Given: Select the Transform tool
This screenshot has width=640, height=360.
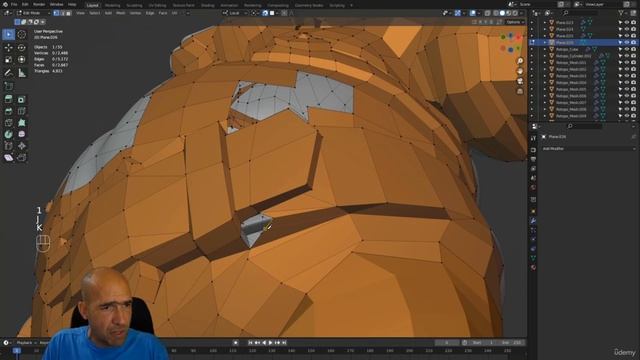Looking at the screenshot, I should click(x=22, y=60).
